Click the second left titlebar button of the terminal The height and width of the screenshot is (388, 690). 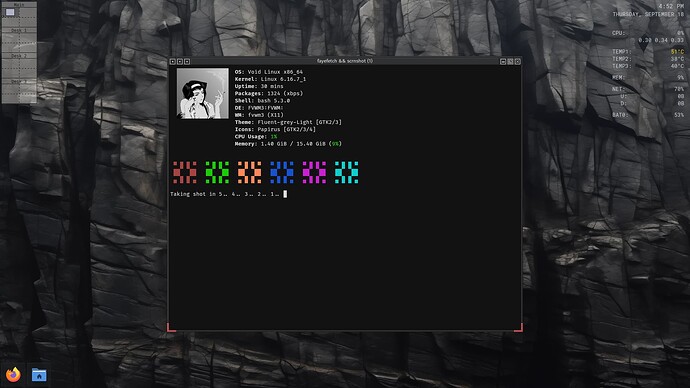tap(180, 62)
